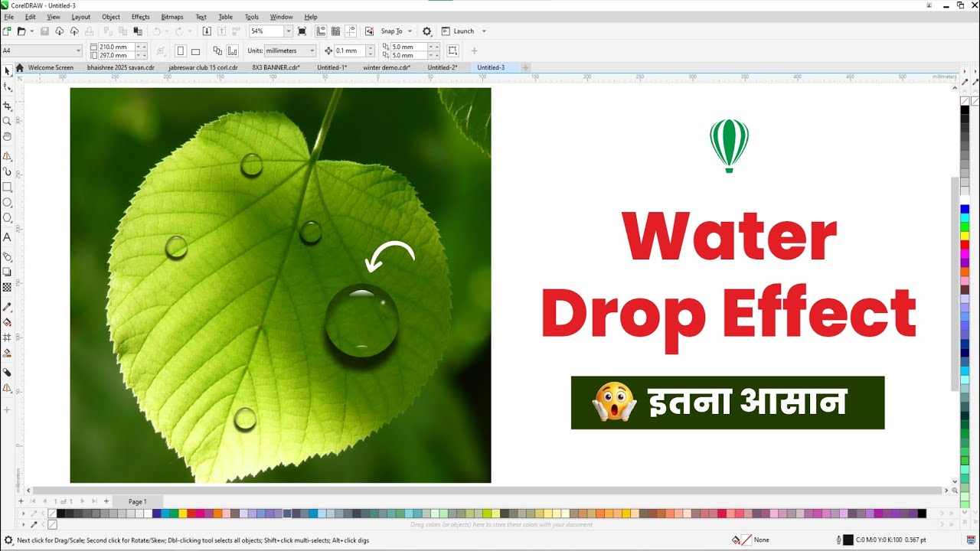
Task: Switch to jabreswar club 15 corl.cdr tab
Action: [x=203, y=67]
